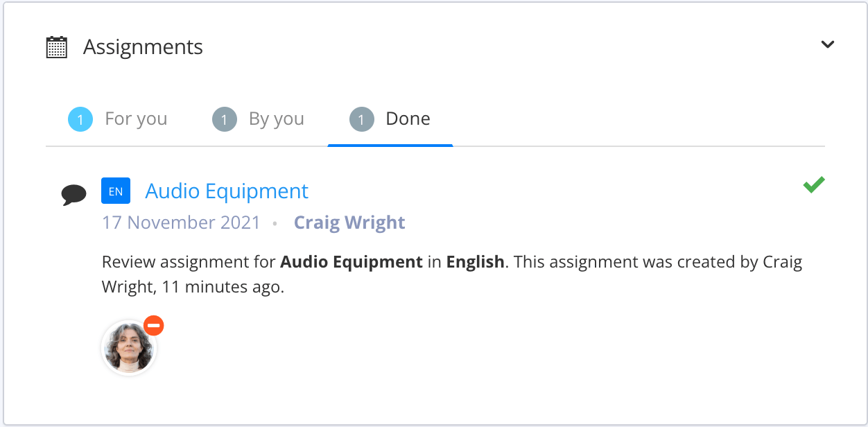
Task: Switch to the For you tab
Action: [x=136, y=119]
